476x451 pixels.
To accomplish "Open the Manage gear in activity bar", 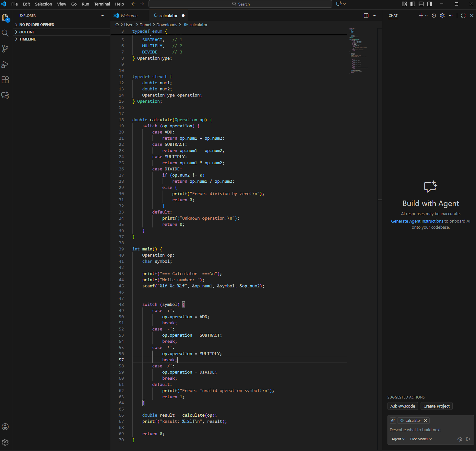I will coord(5,442).
